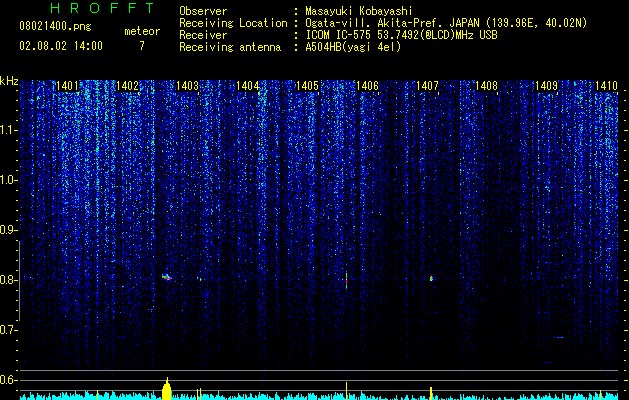Click the 0.7 frequency axis label

pos(9,330)
